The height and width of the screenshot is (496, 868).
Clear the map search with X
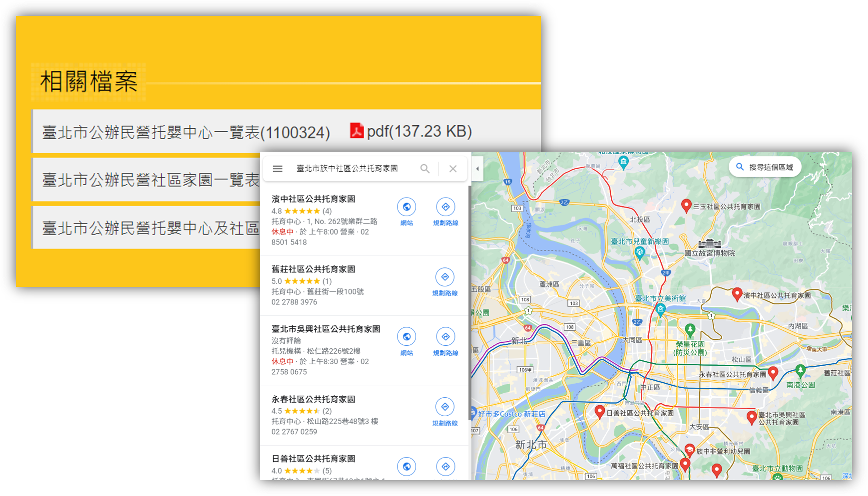(453, 169)
